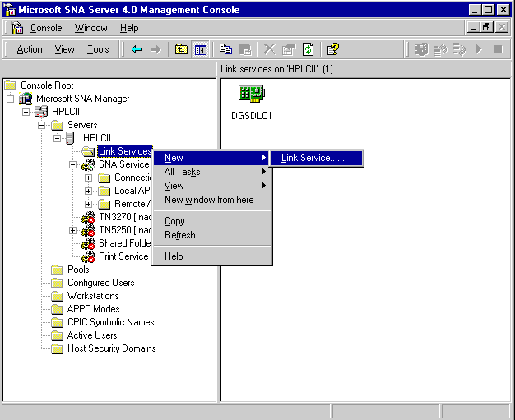Click the Copy toolbar icon

[x=226, y=49]
